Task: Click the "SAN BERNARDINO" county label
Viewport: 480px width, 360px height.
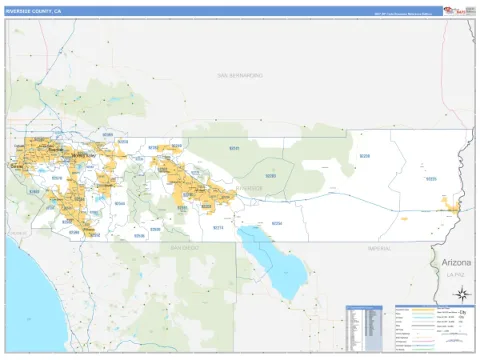Action: [x=240, y=76]
